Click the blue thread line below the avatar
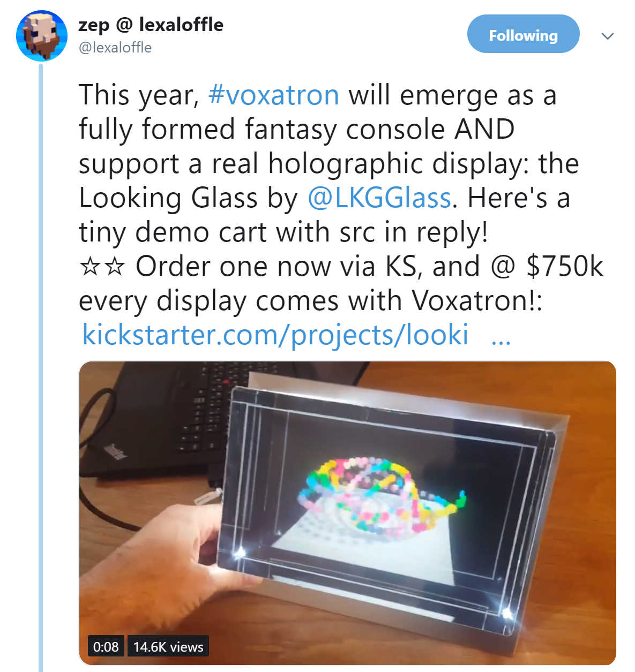This screenshot has height=672, width=635. pos(41,367)
